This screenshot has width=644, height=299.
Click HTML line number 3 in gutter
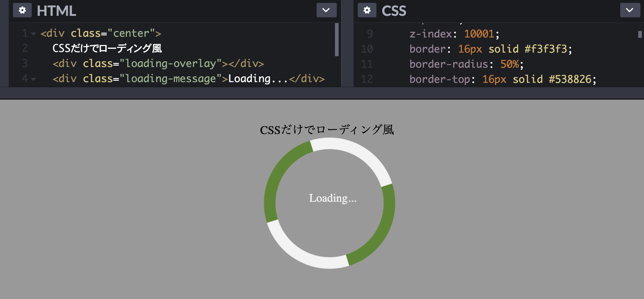25,63
